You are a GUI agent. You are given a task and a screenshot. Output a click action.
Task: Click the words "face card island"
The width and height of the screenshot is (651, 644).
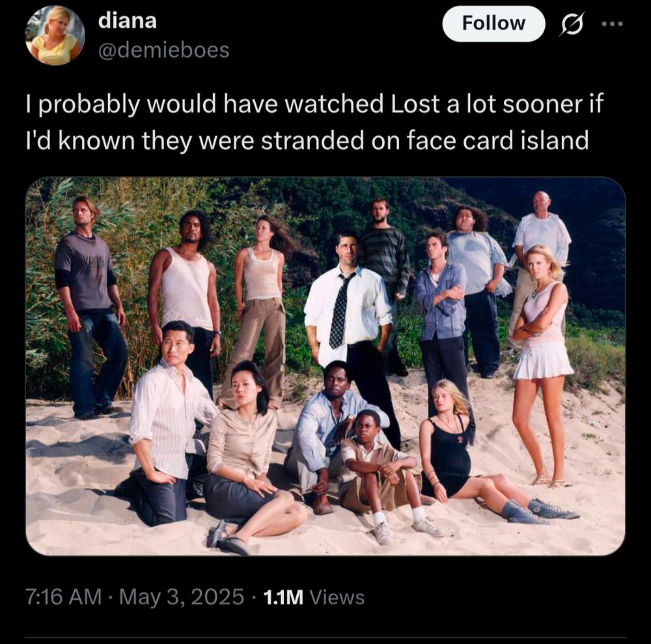pyautogui.click(x=497, y=140)
